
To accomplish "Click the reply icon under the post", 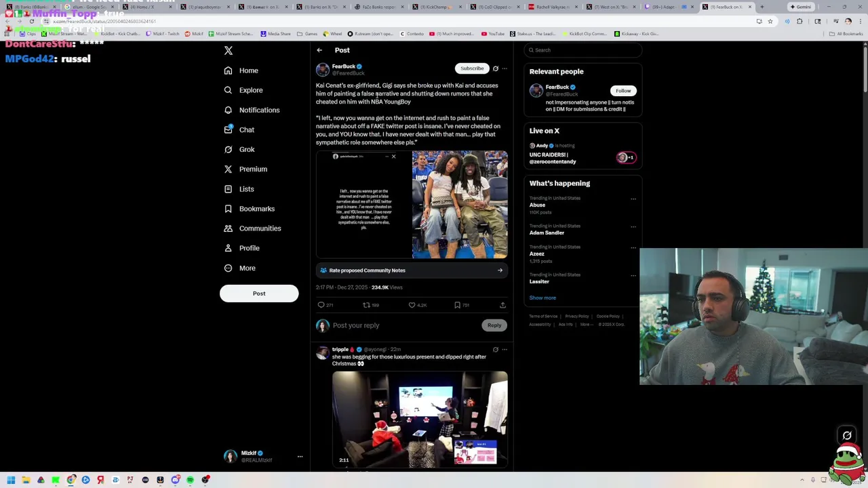I will coord(321,305).
